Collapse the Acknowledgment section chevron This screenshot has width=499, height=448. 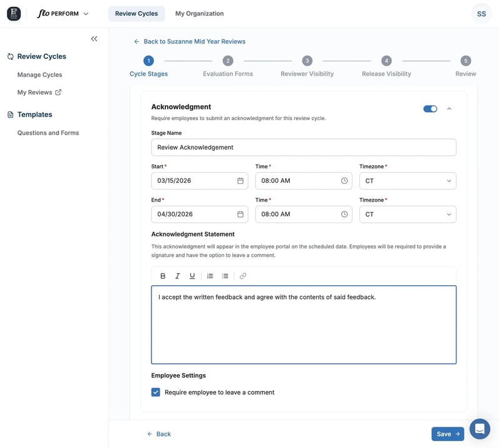pyautogui.click(x=449, y=109)
